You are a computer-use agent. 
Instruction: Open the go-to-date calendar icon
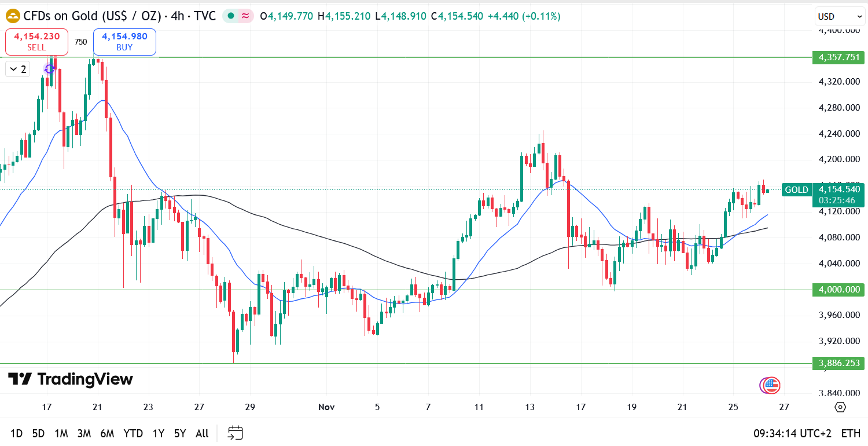235,433
